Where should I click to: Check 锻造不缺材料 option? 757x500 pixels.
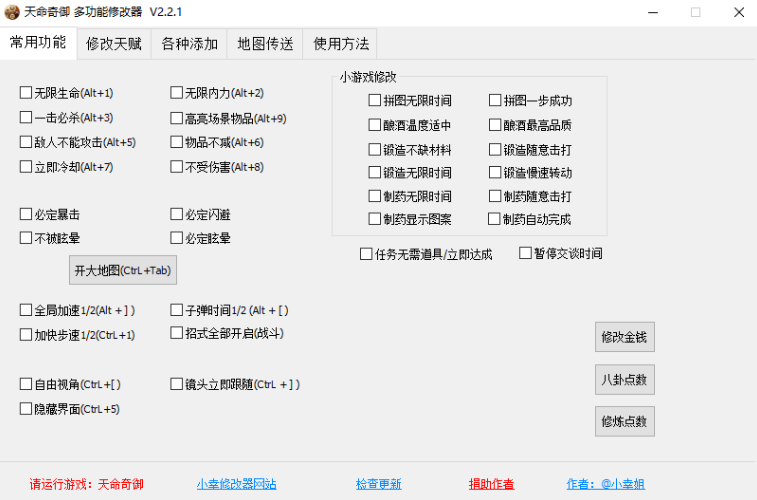(374, 150)
